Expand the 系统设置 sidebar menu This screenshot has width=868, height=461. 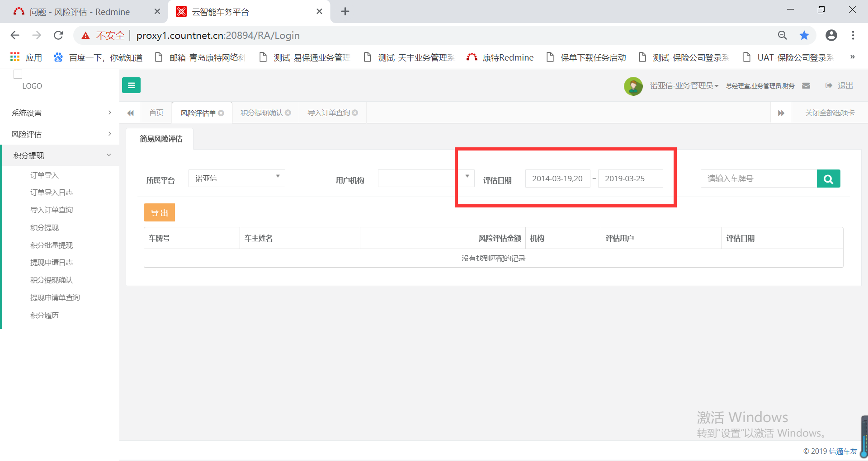click(x=60, y=113)
